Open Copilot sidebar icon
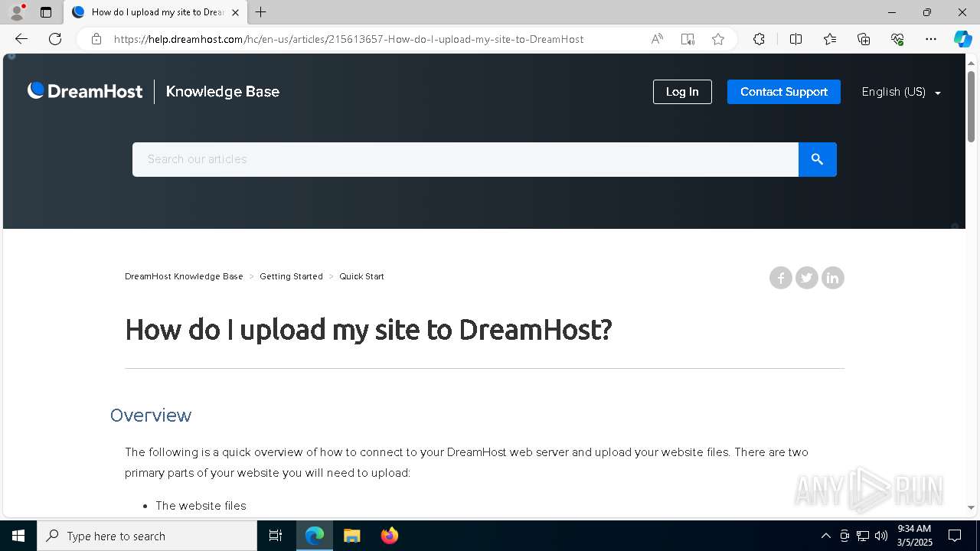 tap(962, 39)
